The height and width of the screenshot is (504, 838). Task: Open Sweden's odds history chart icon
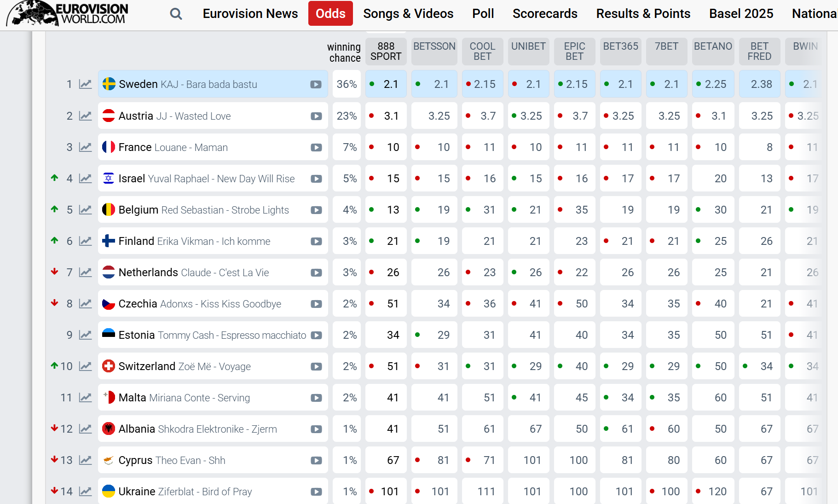[85, 84]
